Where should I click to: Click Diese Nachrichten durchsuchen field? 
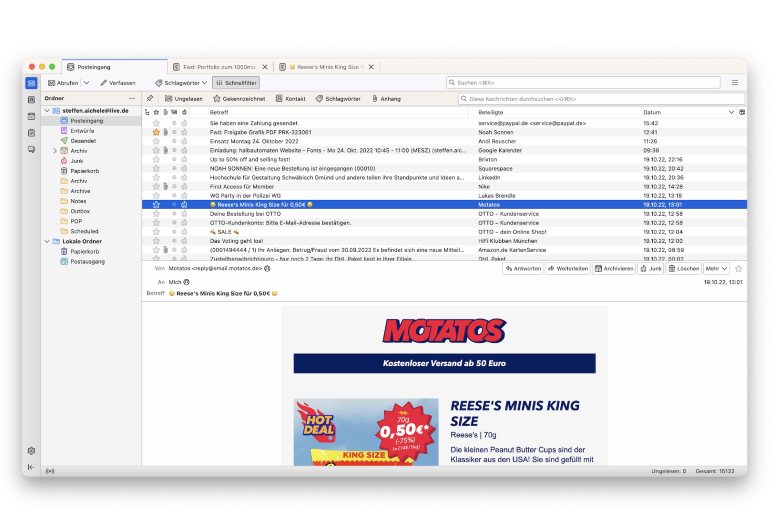[601, 99]
